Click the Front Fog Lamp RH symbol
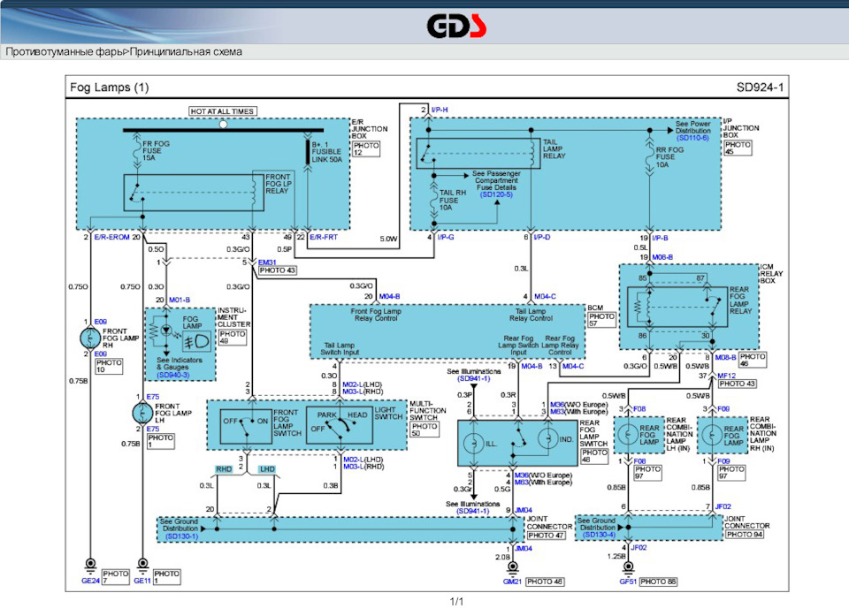 (x=89, y=338)
